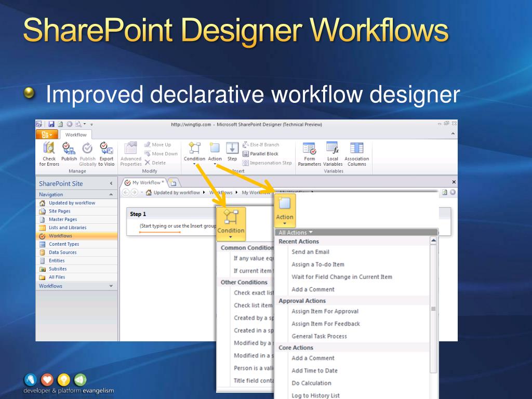
Task: Open the All Actions filter dropdown
Action: pos(296,232)
